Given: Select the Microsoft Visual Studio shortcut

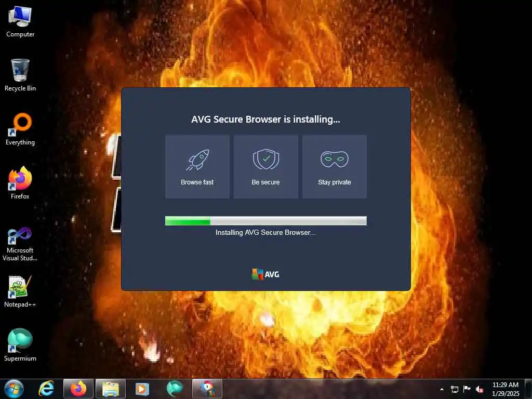Looking at the screenshot, I should tap(20, 244).
